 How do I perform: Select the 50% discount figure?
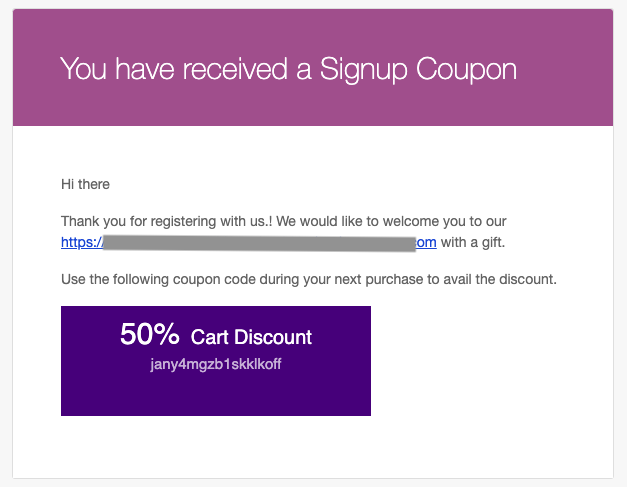150,334
